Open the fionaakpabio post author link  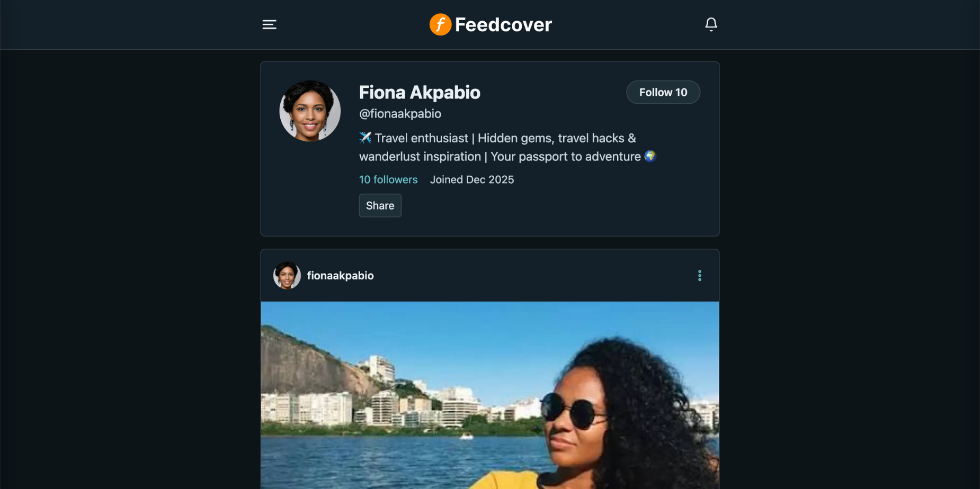point(340,276)
